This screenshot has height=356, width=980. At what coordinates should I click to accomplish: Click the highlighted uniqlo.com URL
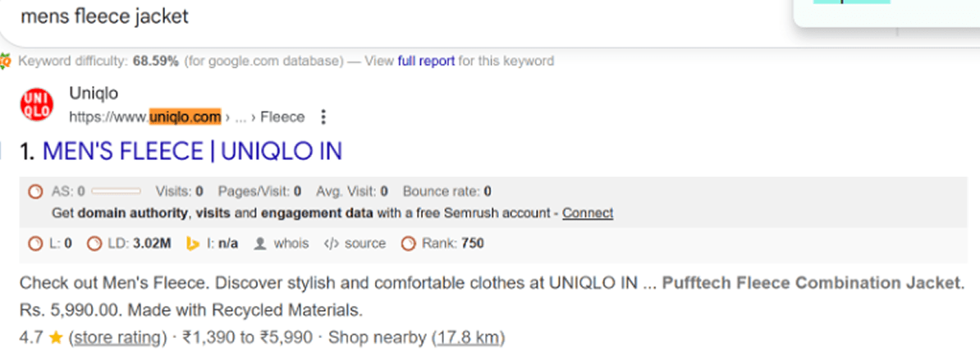point(185,117)
